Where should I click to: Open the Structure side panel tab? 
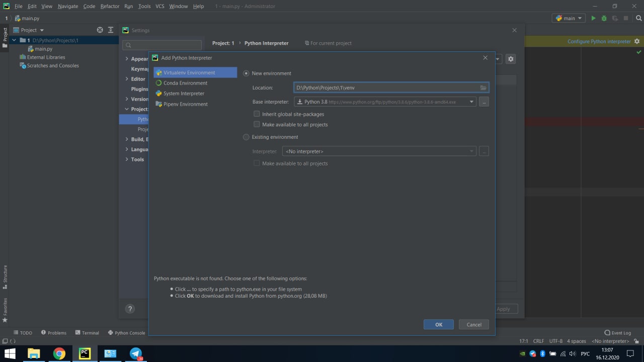click(x=5, y=277)
